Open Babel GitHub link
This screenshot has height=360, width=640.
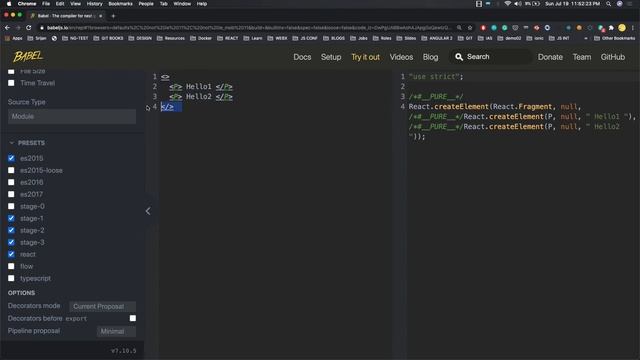613,57
